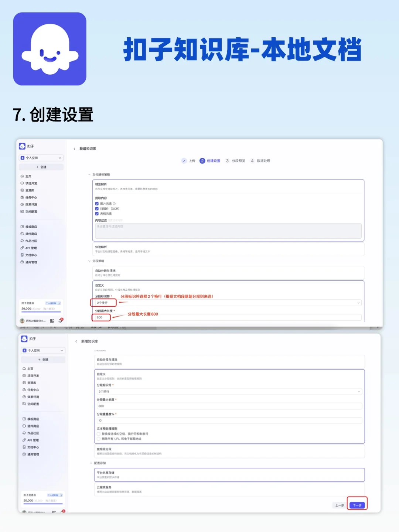This screenshot has height=532, width=399.
Task: Collapse the 文档解析策略 section
Action: click(89, 174)
